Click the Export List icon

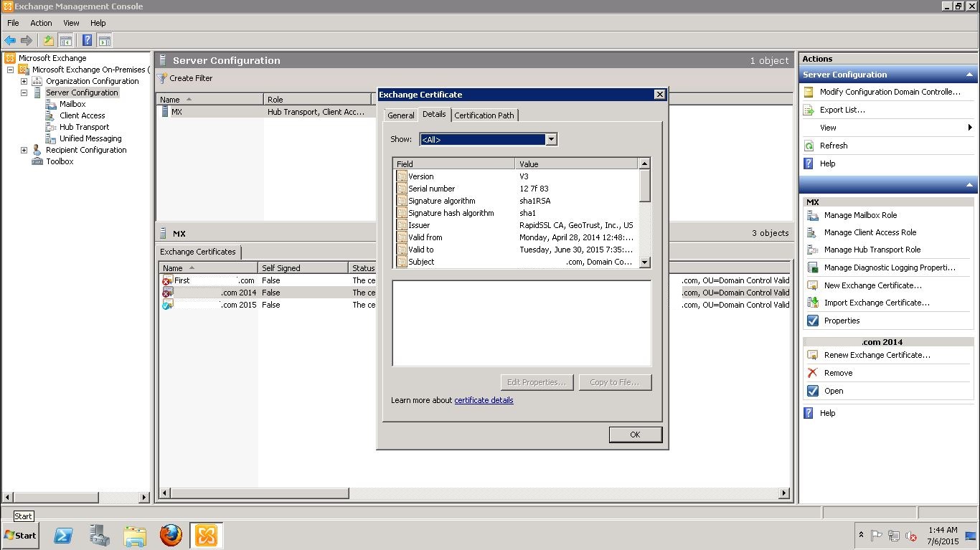coord(809,110)
